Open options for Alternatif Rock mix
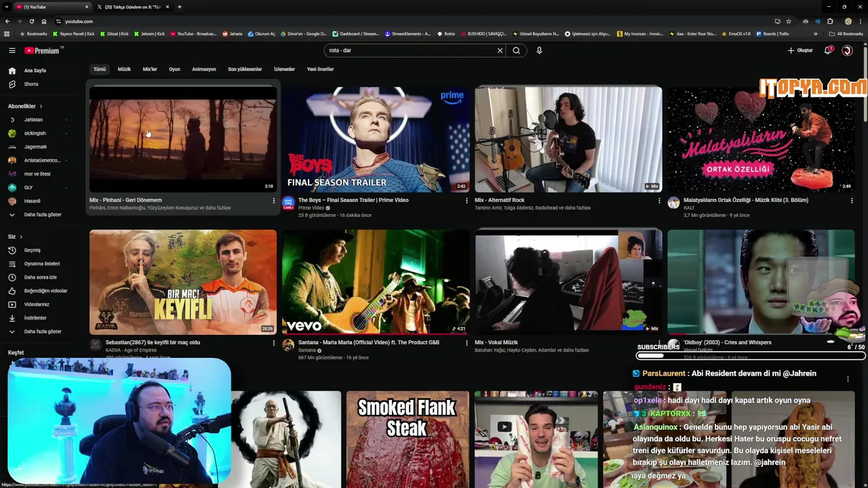Image resolution: width=868 pixels, height=488 pixels. point(658,201)
